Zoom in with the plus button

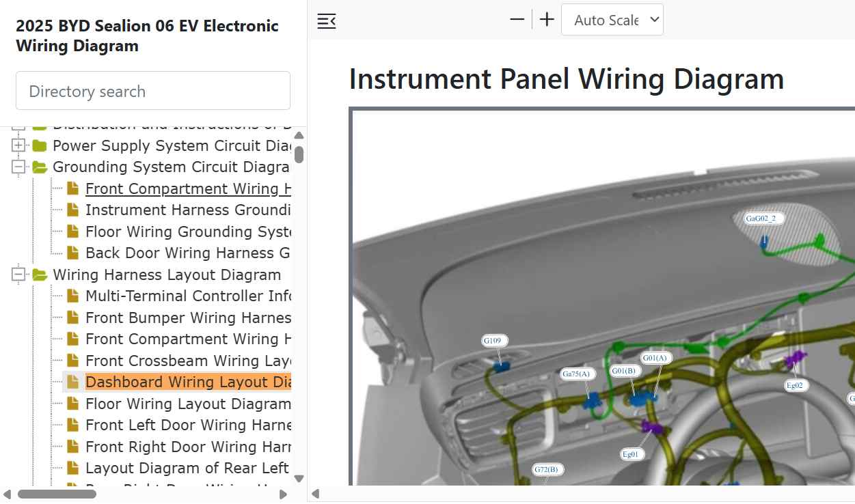tap(547, 20)
